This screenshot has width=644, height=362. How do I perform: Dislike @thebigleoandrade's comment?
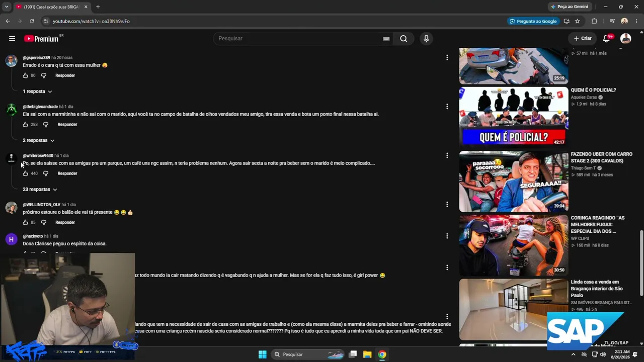click(x=46, y=125)
